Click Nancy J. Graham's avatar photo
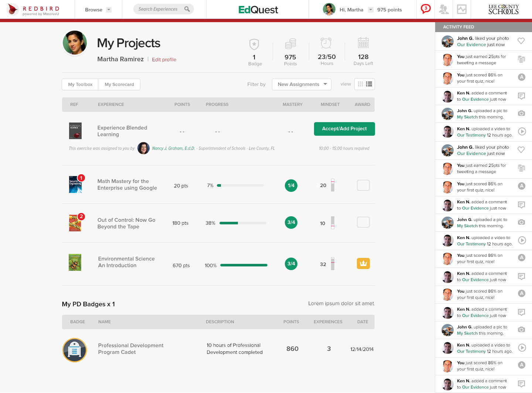532x393 pixels. (144, 148)
